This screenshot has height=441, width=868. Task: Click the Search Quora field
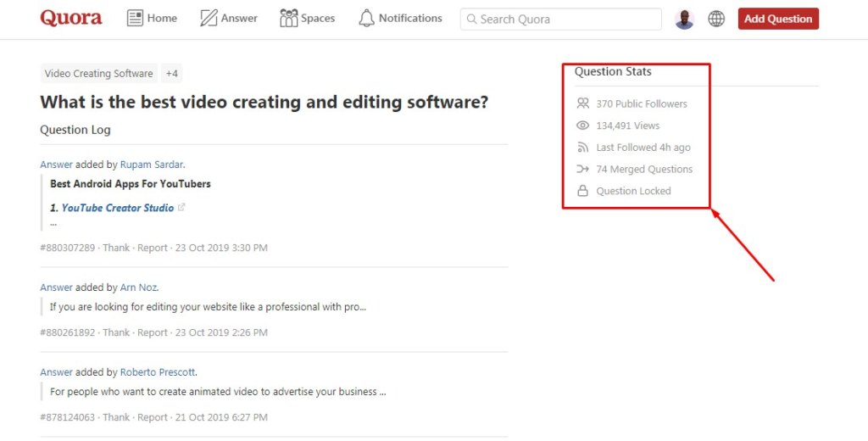pos(561,20)
